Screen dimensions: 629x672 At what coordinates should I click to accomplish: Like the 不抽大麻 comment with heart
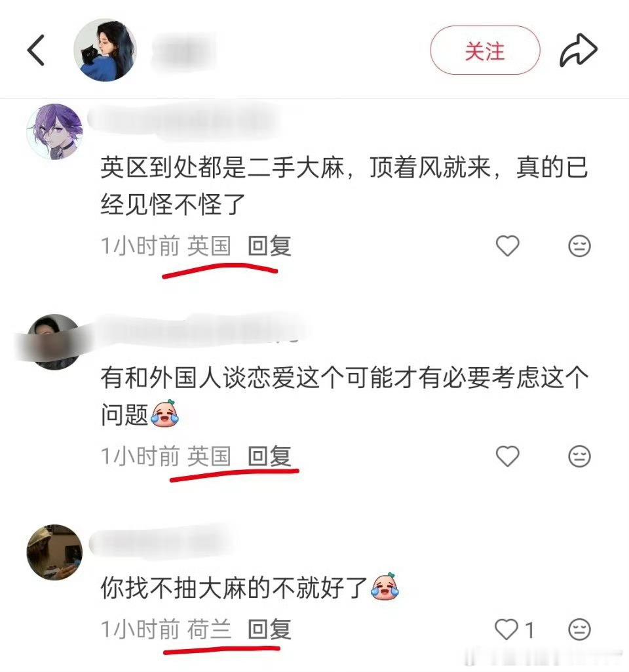tap(506, 629)
